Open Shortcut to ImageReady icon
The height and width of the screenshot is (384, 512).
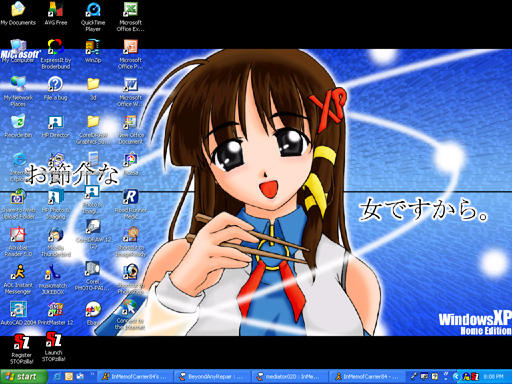click(130, 235)
